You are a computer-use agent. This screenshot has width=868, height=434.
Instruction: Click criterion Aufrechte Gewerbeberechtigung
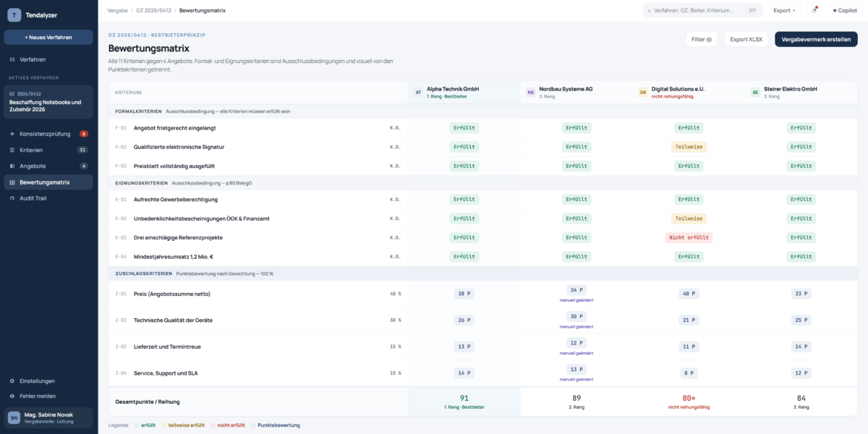pyautogui.click(x=176, y=200)
